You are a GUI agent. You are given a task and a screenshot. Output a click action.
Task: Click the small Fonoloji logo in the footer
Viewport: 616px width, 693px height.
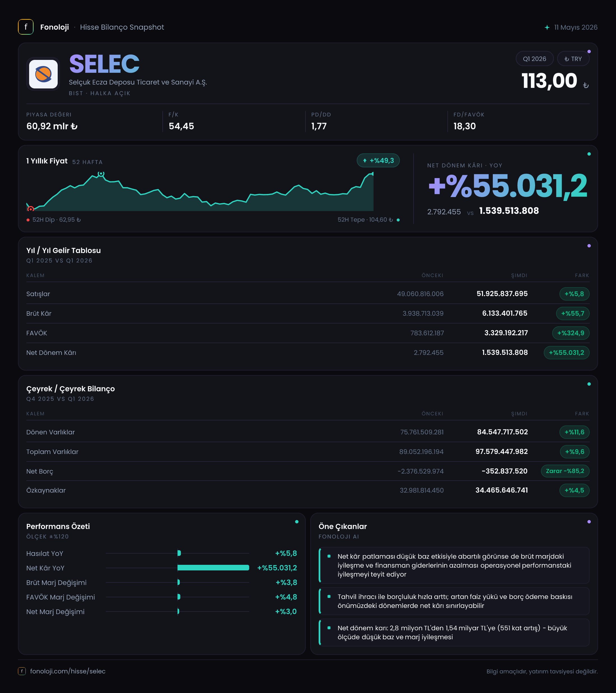point(22,671)
